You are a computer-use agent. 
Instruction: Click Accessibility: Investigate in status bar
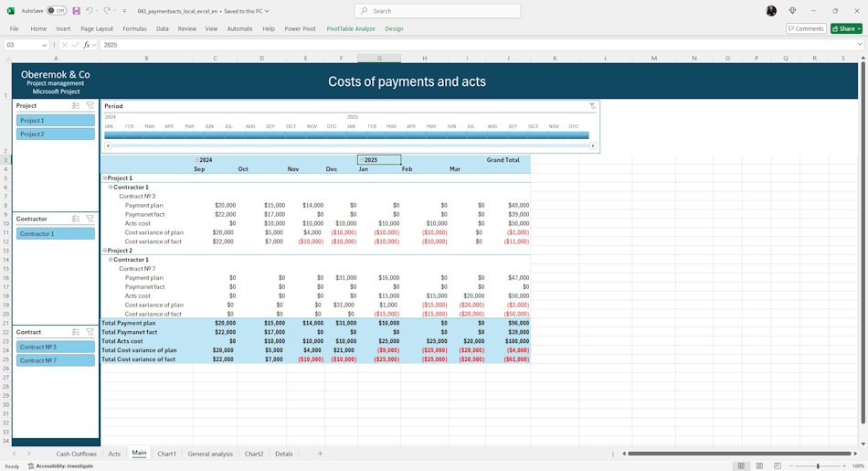coord(61,466)
